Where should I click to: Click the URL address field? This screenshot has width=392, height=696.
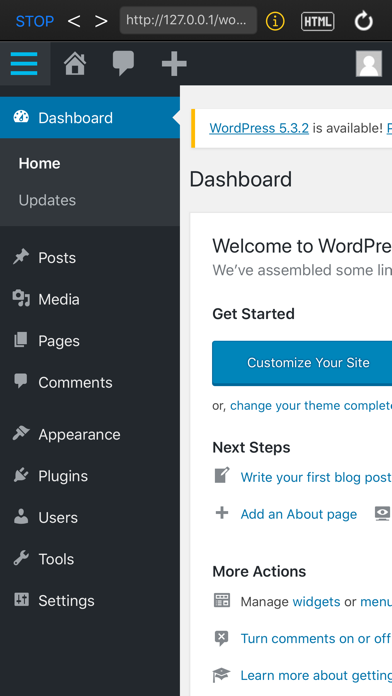[188, 20]
